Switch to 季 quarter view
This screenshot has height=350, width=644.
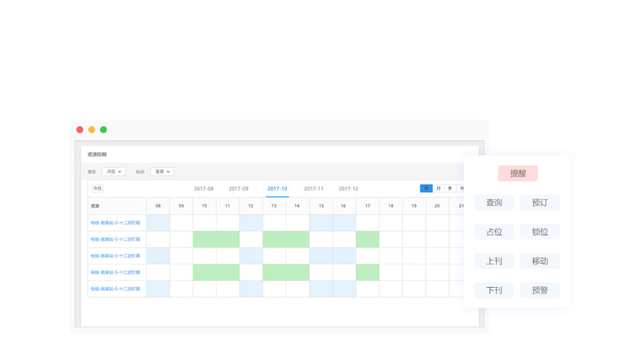449,189
